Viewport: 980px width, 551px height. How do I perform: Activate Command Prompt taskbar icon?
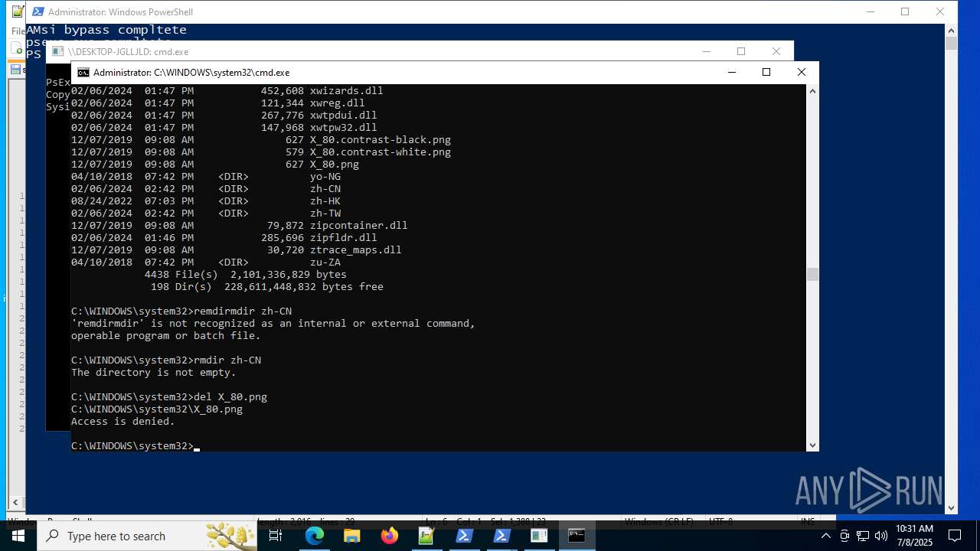coord(577,536)
